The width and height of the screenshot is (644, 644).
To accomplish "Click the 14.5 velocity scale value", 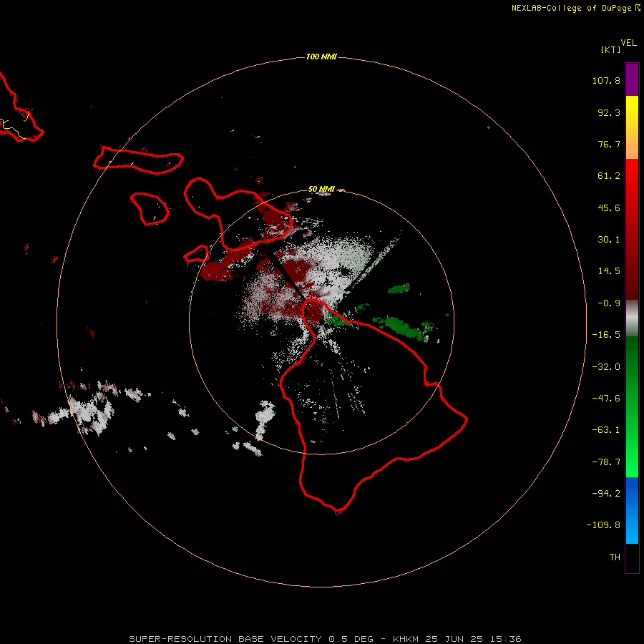I will coord(609,271).
